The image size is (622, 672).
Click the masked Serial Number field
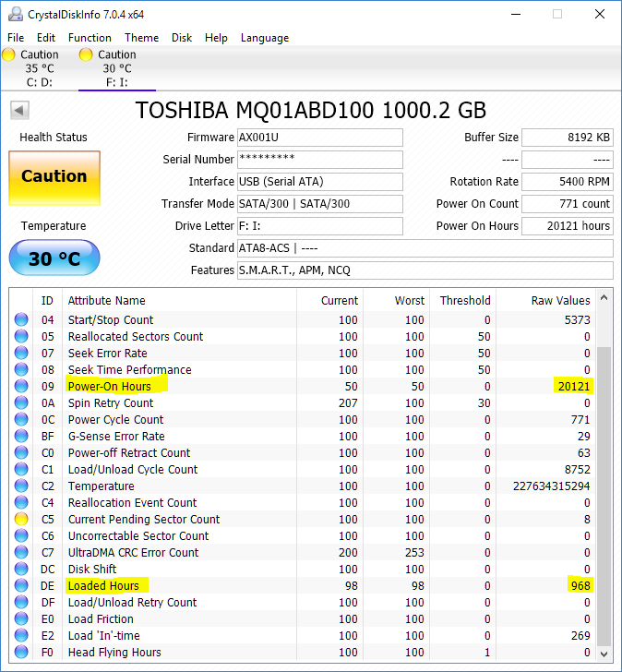(x=320, y=160)
